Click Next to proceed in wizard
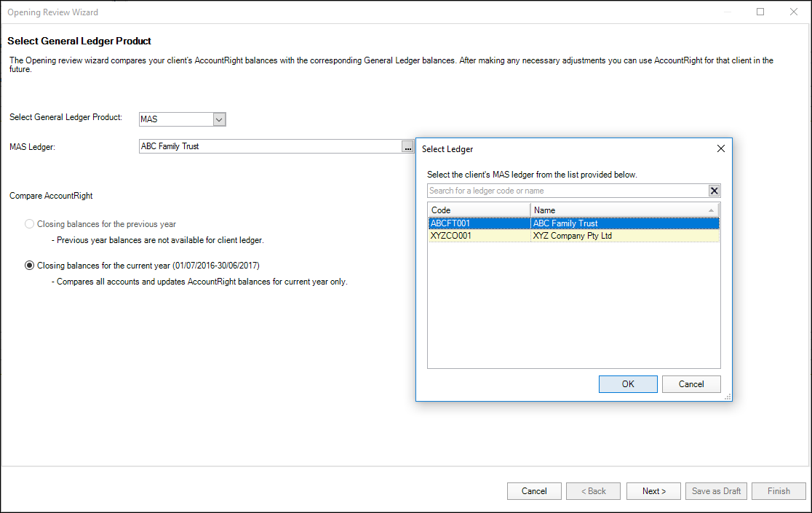812x513 pixels. click(653, 491)
